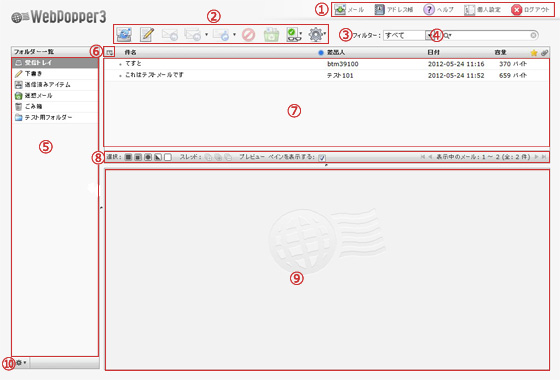The image size is (560, 380).
Task: Click sender btm39100 in mail list
Action: tap(343, 64)
